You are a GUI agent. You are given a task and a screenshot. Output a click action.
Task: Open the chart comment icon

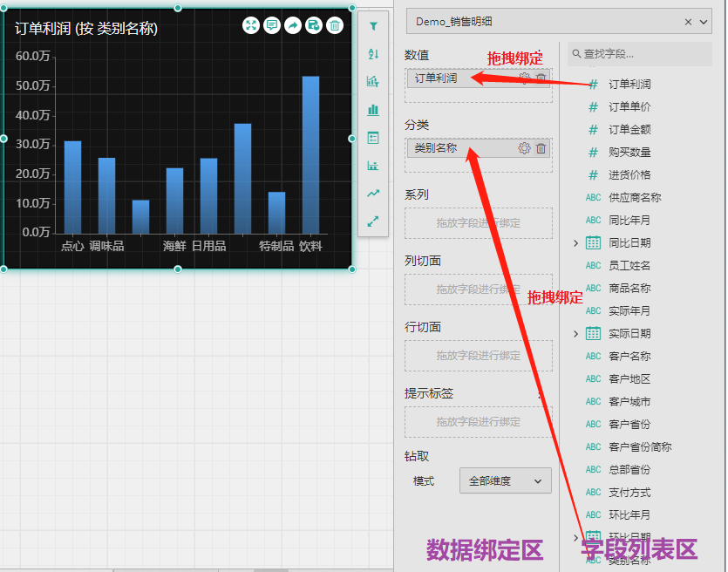pos(272,25)
